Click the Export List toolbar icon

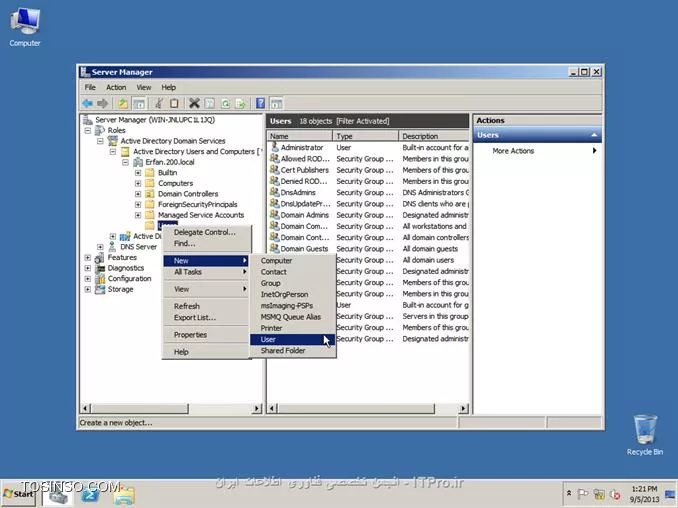click(241, 103)
